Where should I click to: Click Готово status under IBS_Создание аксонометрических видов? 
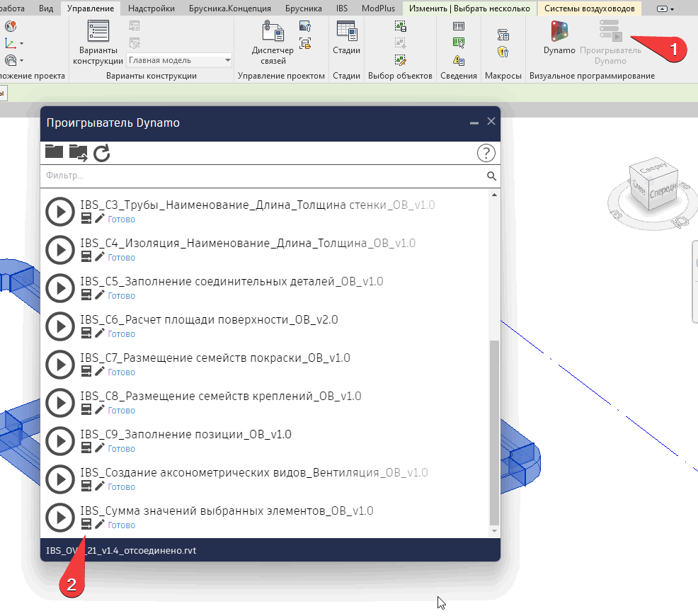[122, 487]
